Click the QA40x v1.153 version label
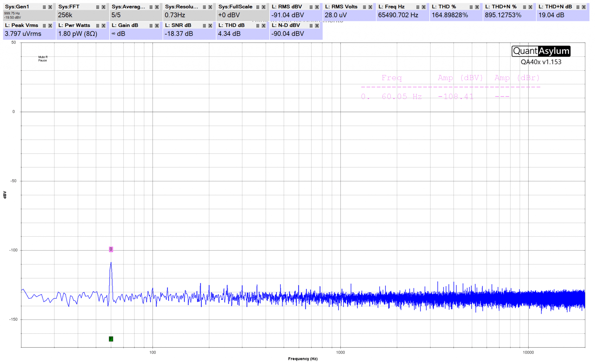595x364 pixels. pos(541,62)
